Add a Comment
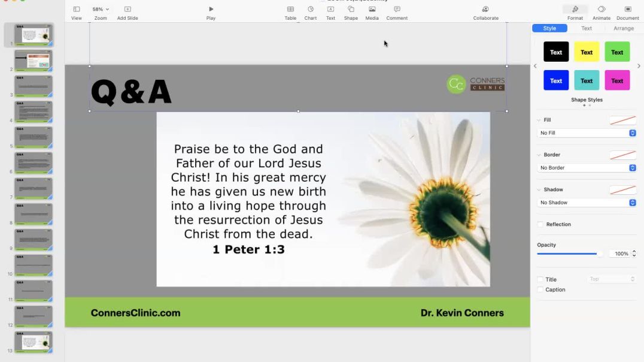The image size is (644, 362). click(x=397, y=13)
